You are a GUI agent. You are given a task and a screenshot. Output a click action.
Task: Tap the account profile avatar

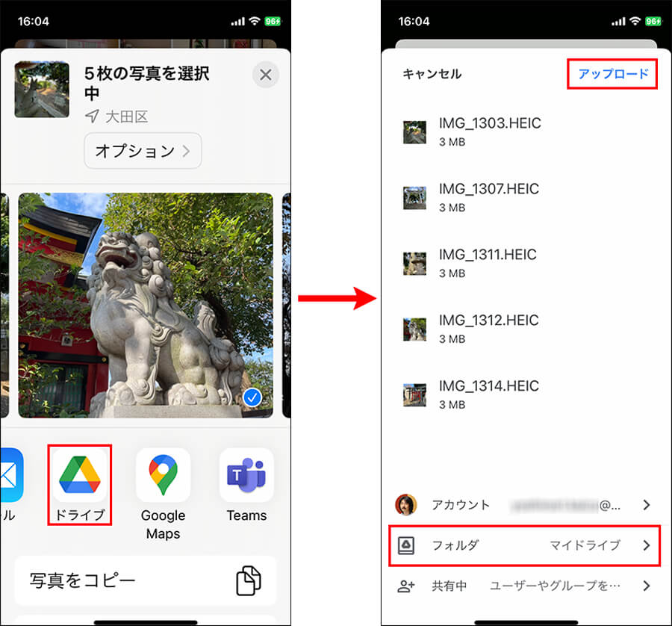tap(405, 504)
